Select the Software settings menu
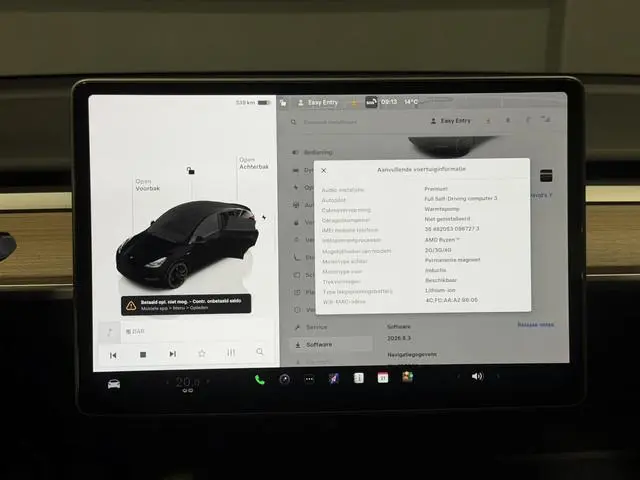640x480 pixels. [331, 345]
